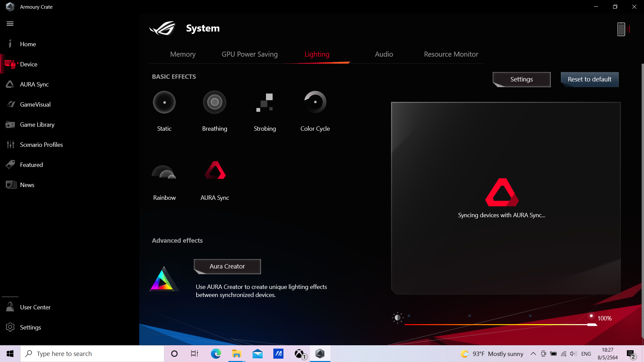Viewport: 644px width, 362px height.
Task: Show hidden system tray icons
Action: (533, 354)
